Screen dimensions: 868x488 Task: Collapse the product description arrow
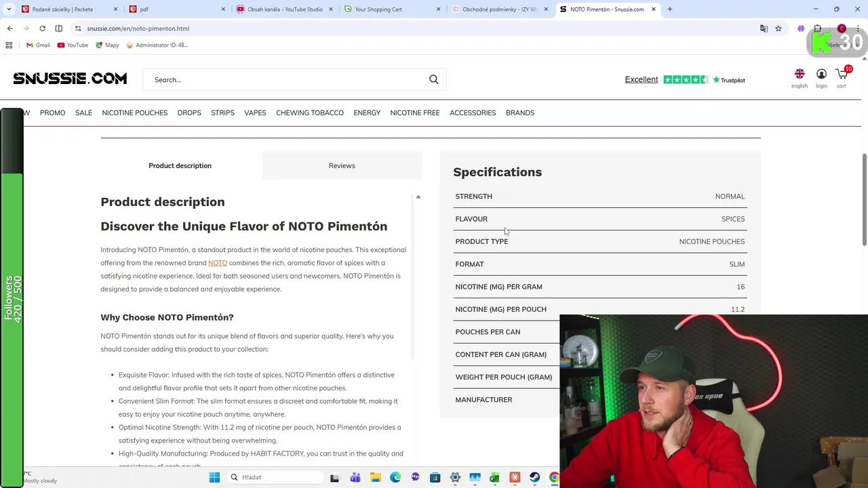418,197
